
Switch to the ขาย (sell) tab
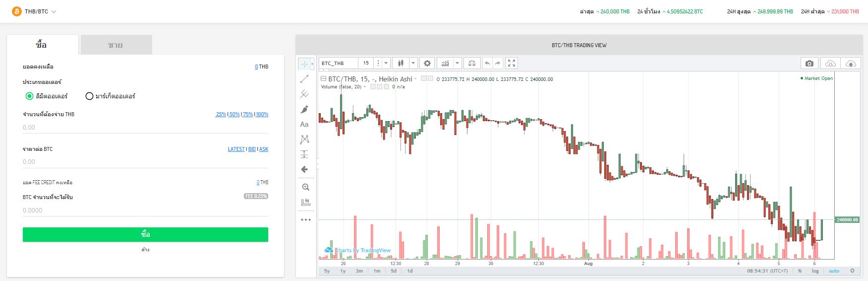(x=116, y=45)
